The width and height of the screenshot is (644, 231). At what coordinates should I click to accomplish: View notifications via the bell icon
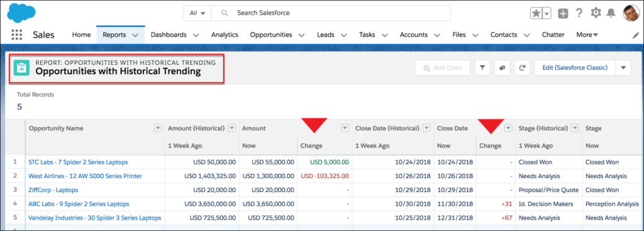[611, 13]
